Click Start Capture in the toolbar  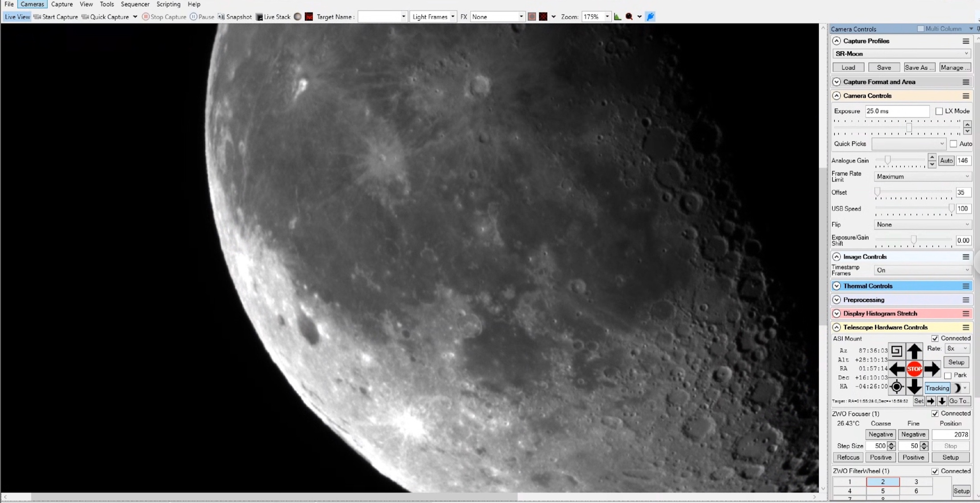coord(56,16)
